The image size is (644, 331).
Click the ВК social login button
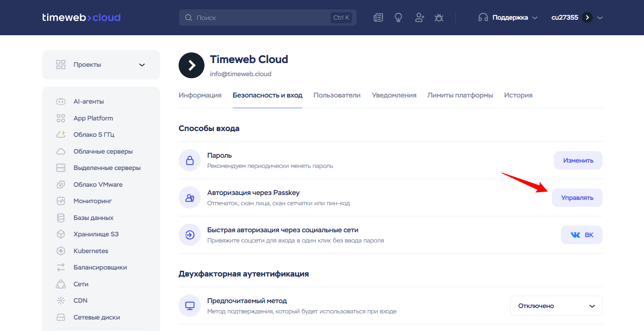point(582,235)
